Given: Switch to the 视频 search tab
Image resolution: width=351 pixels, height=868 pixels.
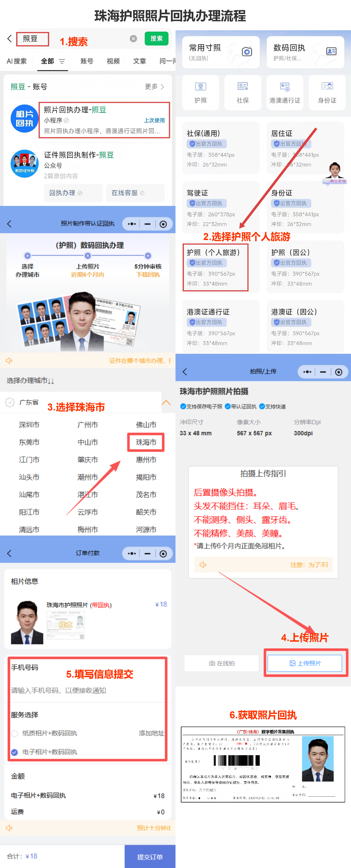Looking at the screenshot, I should (x=113, y=61).
